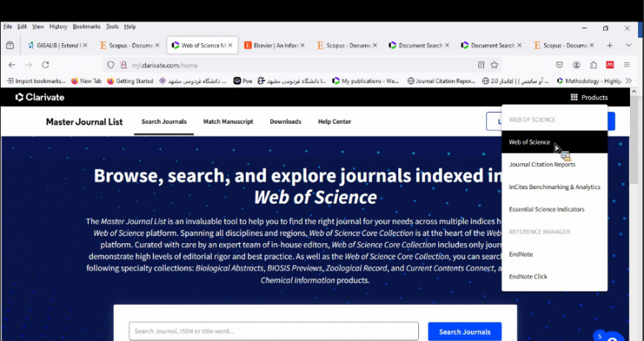Click the Search Journals blue button

tap(465, 331)
